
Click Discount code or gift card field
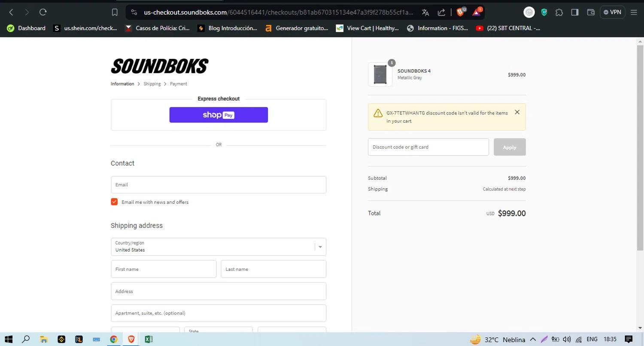click(x=428, y=147)
